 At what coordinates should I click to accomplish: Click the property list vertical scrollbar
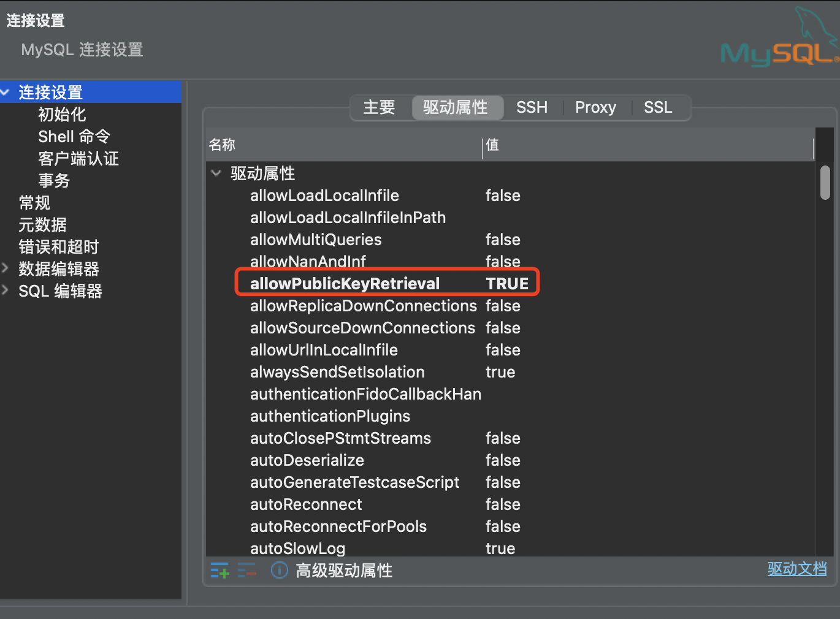[x=825, y=183]
